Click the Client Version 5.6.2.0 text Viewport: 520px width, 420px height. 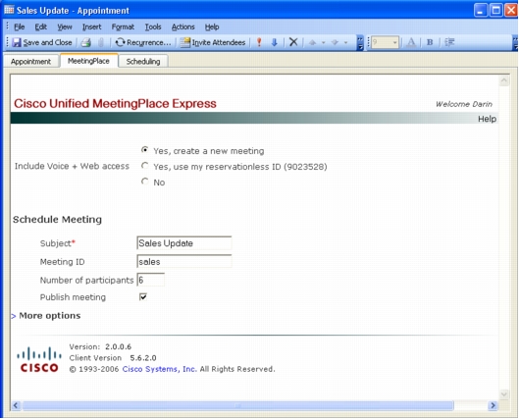tap(113, 358)
